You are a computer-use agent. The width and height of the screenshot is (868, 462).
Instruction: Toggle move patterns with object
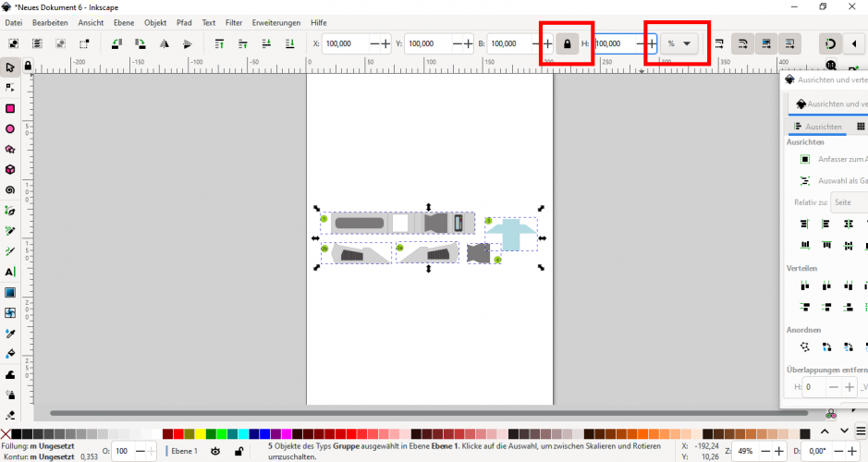789,43
